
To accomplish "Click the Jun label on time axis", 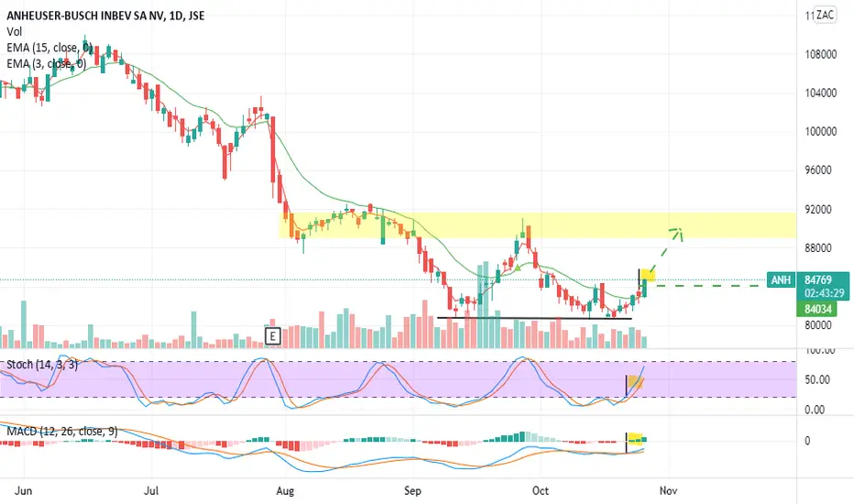I will pos(23,490).
